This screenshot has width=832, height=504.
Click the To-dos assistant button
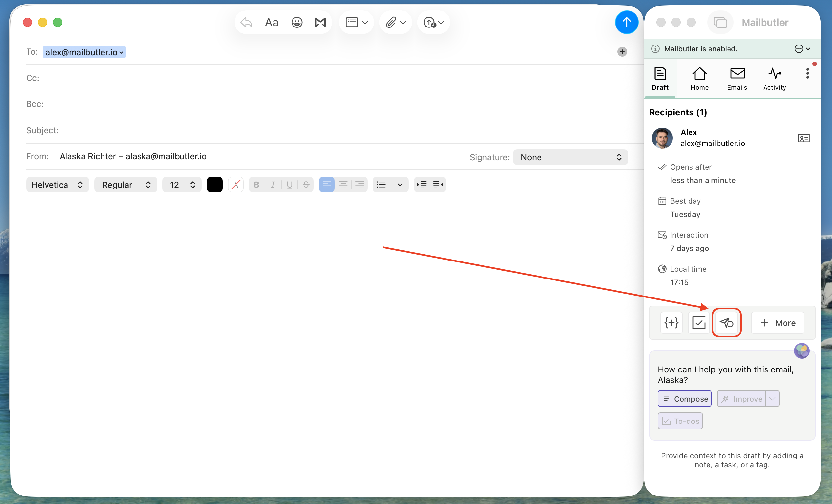click(x=680, y=421)
